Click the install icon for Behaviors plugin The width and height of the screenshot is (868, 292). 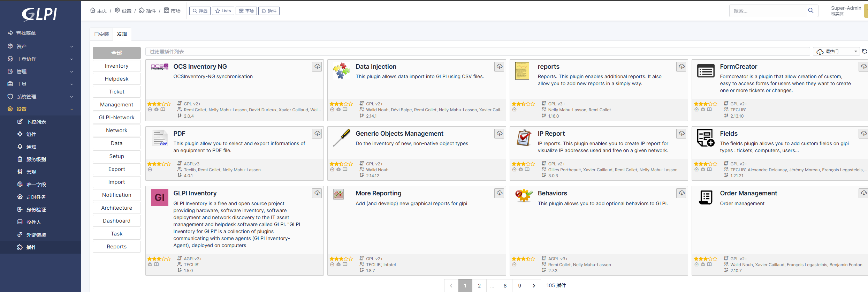coord(682,193)
